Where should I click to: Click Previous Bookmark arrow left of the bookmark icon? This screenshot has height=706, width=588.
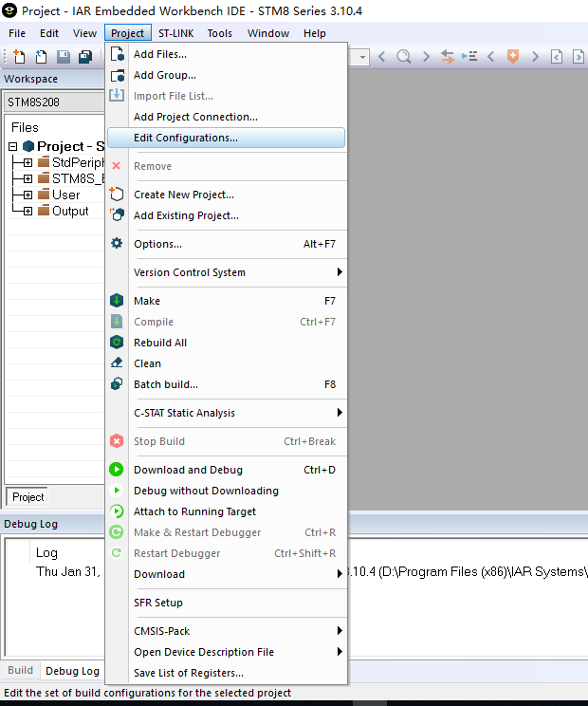(x=491, y=57)
